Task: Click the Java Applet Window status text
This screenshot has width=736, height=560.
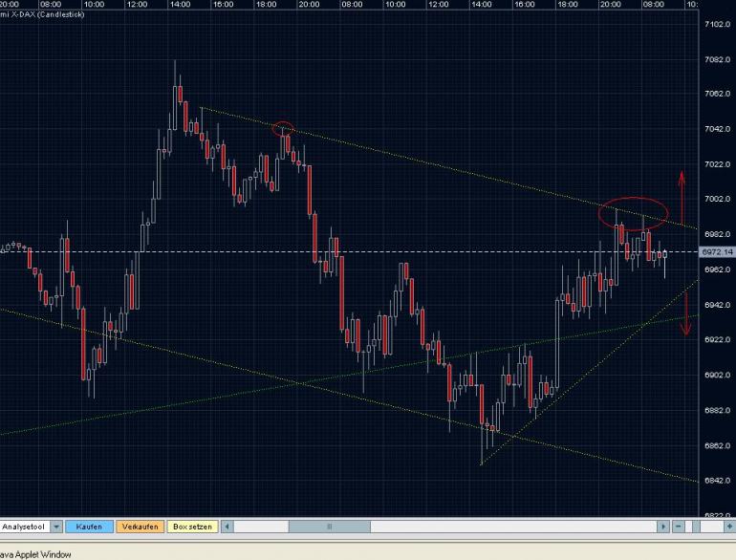Action: (x=35, y=554)
